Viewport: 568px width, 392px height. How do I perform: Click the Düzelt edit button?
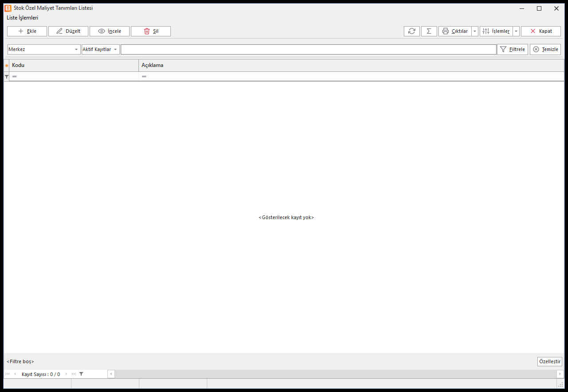pyautogui.click(x=68, y=31)
